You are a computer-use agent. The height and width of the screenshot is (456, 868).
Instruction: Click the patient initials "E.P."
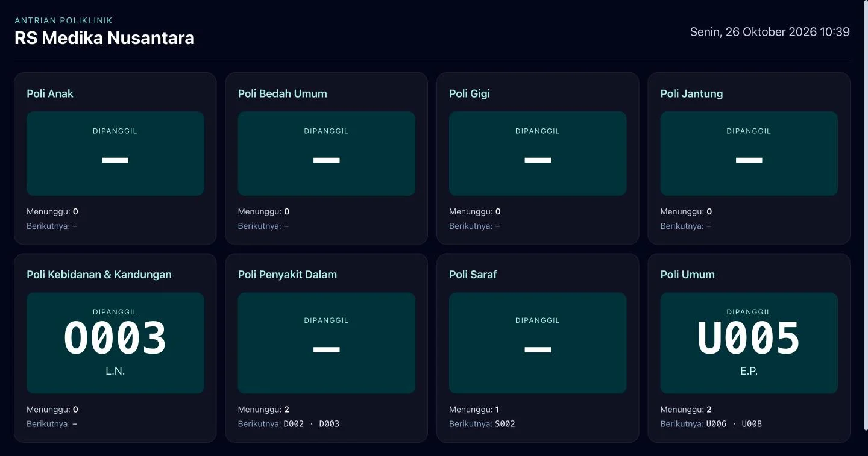(749, 372)
